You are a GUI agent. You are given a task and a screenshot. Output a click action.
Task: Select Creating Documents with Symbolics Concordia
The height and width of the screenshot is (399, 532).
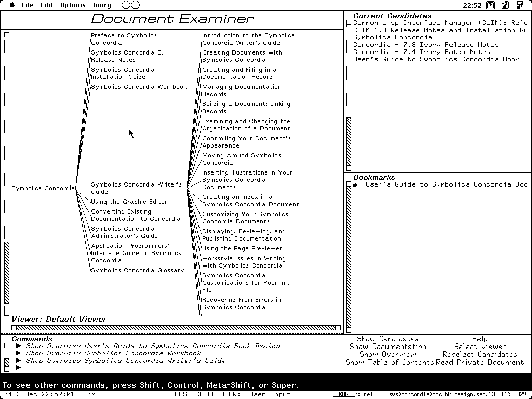tap(242, 56)
